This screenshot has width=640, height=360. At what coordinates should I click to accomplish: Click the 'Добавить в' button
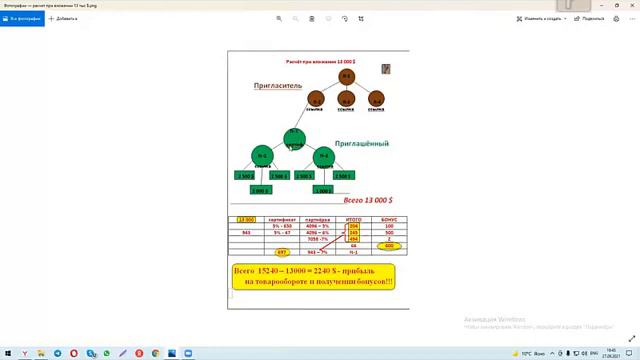(63, 19)
